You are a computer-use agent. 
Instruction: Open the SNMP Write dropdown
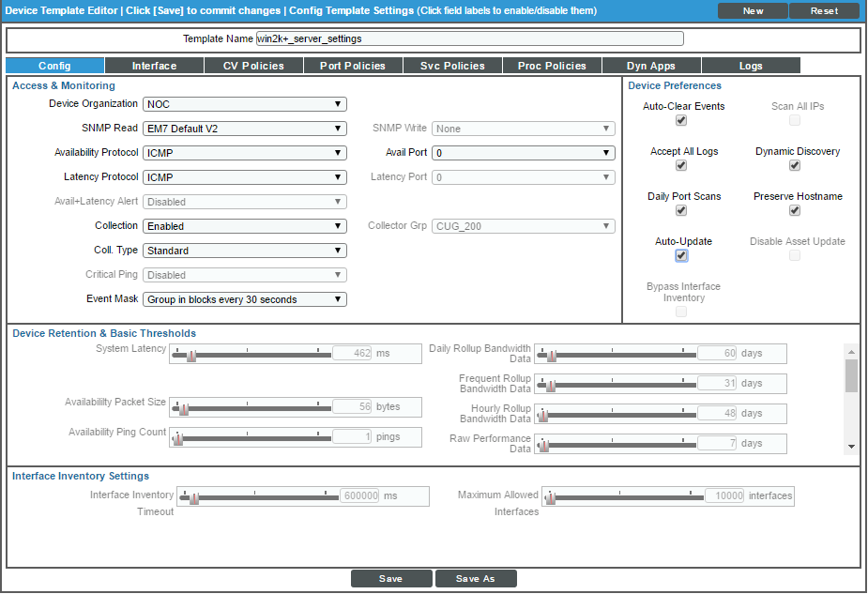tap(523, 128)
